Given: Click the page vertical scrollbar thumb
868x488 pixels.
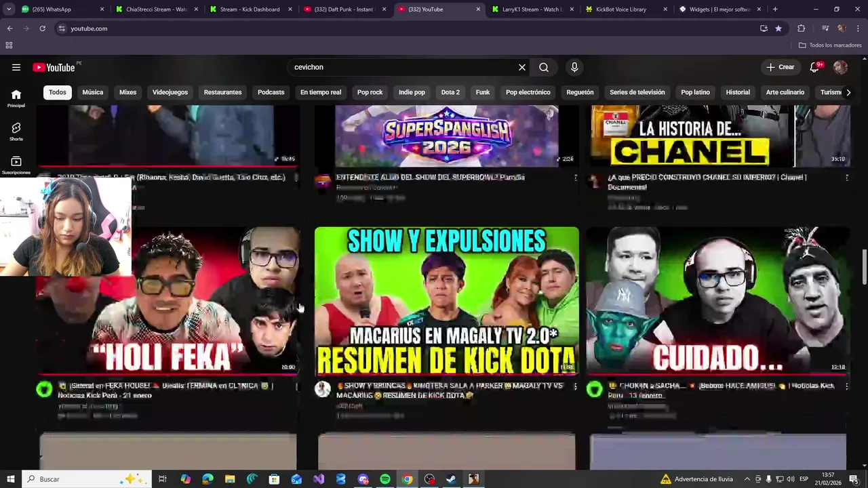Looking at the screenshot, I should click(x=864, y=267).
